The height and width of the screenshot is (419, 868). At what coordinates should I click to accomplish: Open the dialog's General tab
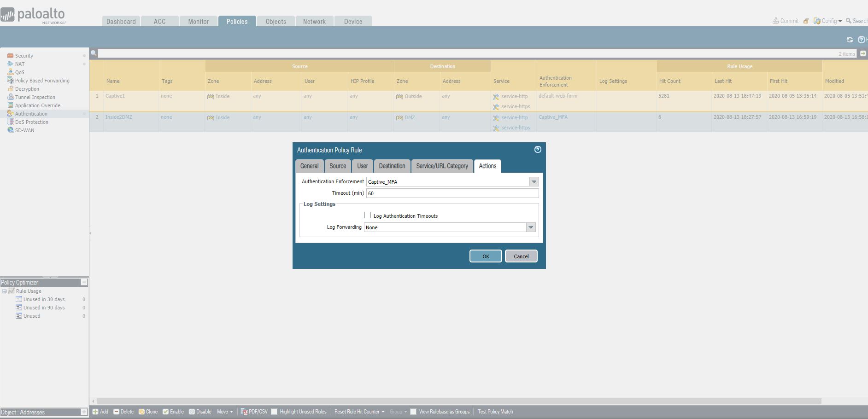(x=310, y=166)
